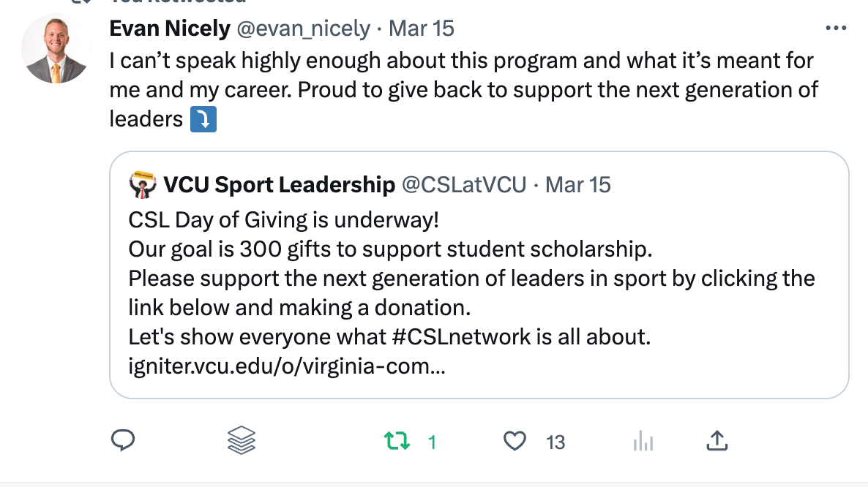Click Evan Nicely's profile photo
Image resolution: width=868 pixels, height=487 pixels.
point(56,49)
